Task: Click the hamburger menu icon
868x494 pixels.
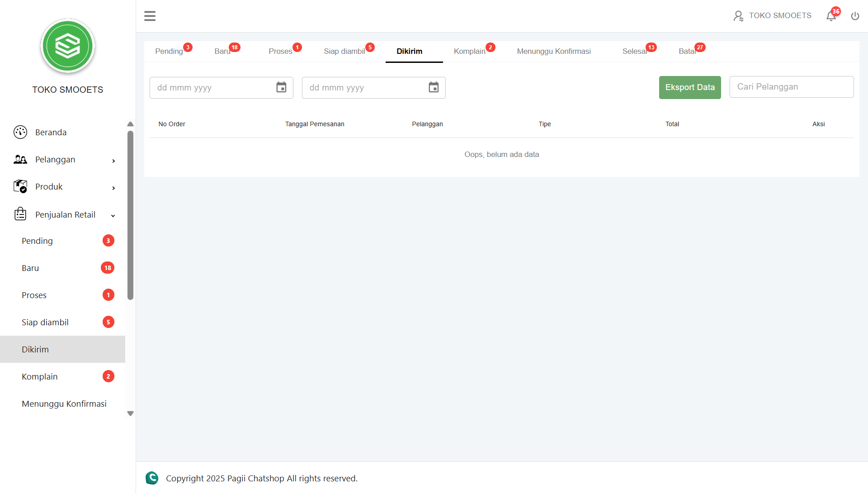Action: [x=150, y=16]
